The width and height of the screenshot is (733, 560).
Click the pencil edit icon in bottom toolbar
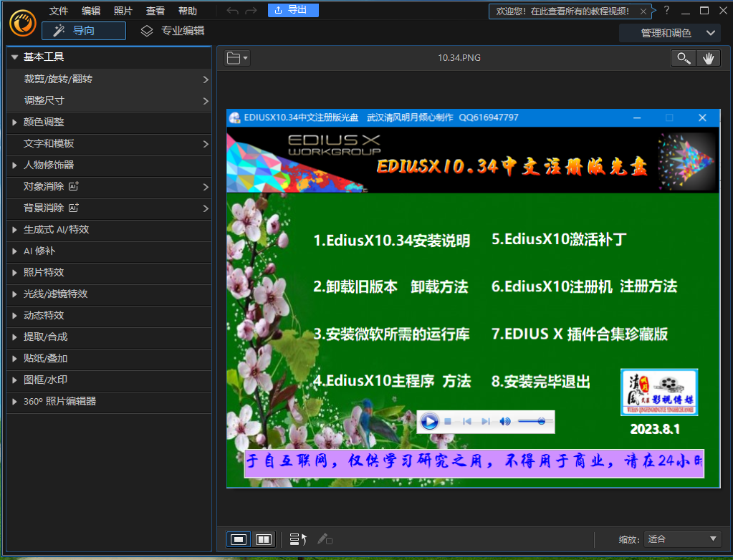point(325,539)
